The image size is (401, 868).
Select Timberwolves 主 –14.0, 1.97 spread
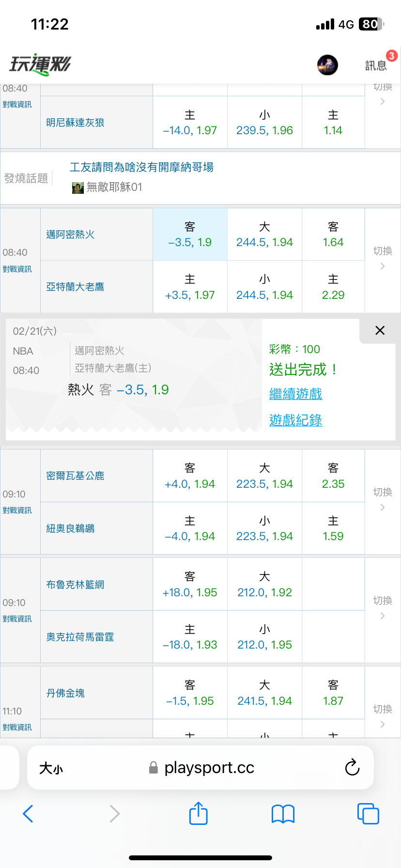tap(190, 123)
